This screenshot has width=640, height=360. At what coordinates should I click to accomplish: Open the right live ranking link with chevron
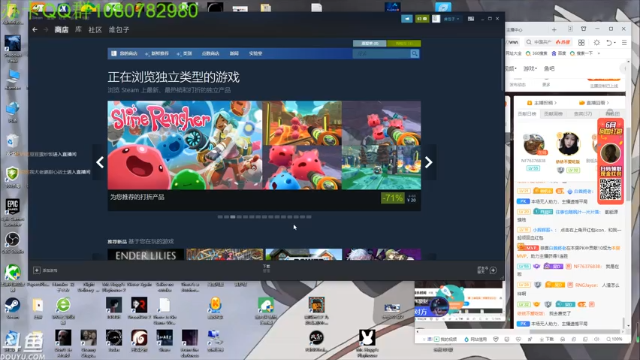[594, 103]
